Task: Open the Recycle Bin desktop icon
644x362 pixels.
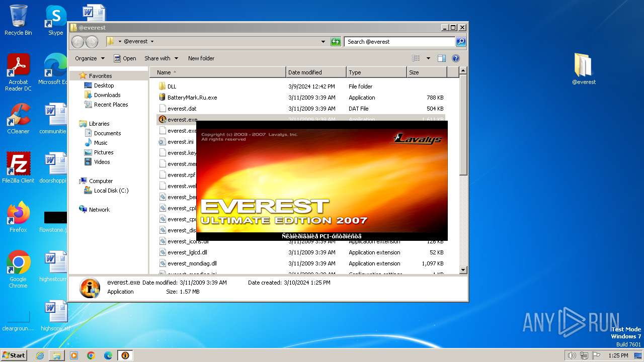Action: tap(18, 20)
